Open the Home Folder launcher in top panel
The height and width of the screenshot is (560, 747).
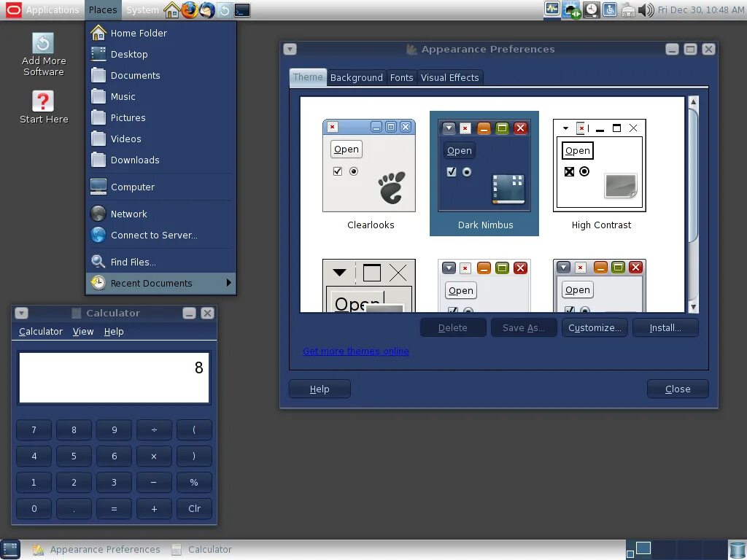click(171, 10)
